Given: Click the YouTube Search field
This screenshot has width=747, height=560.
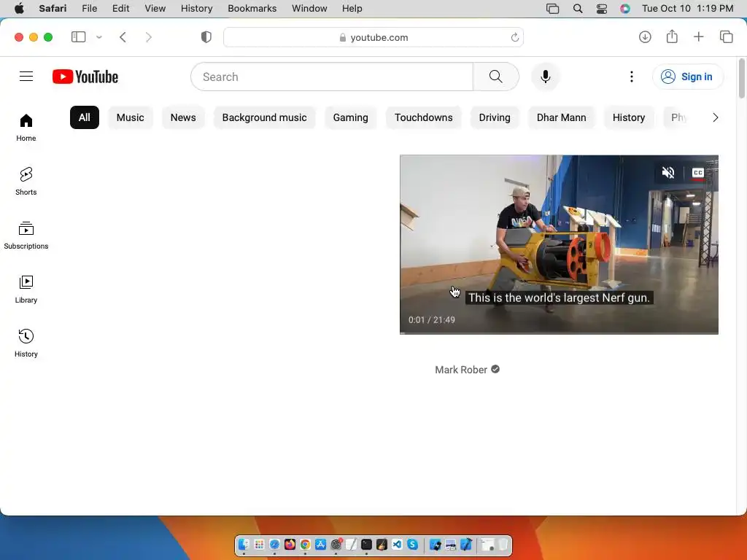Looking at the screenshot, I should click(332, 77).
